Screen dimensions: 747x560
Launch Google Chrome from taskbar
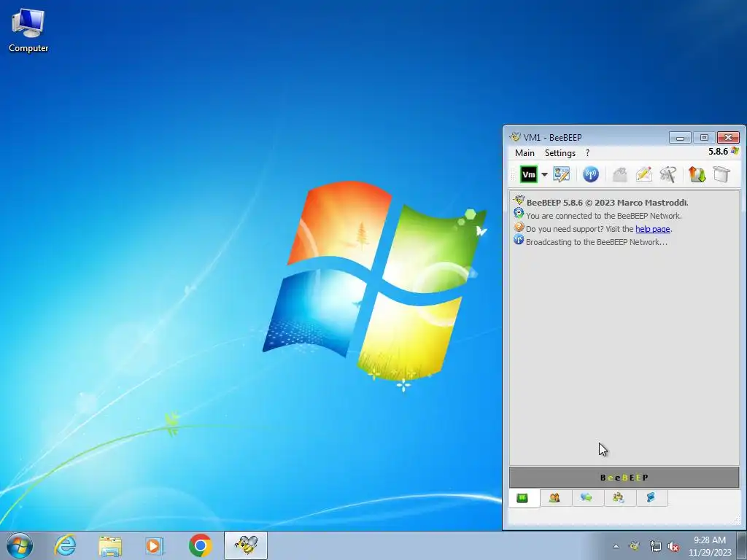[x=201, y=545]
